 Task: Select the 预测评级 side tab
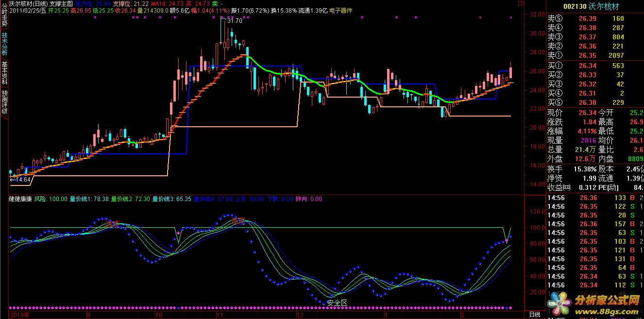[4, 101]
